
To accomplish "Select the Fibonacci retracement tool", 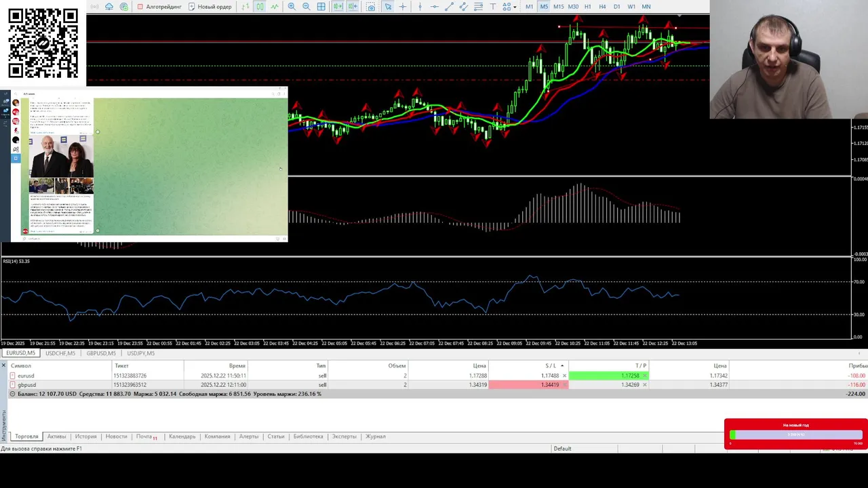I will 478,6.
